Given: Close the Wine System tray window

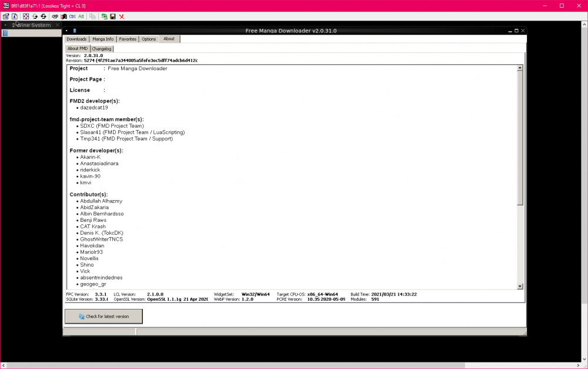Looking at the screenshot, I should point(58,25).
